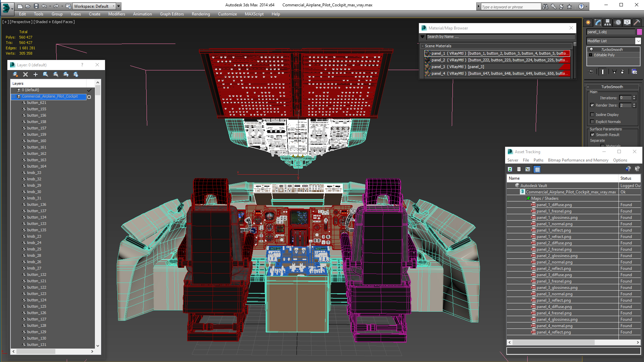The image size is (644, 362).
Task: Click the [Perspective] viewport label
Action: pos(21,22)
